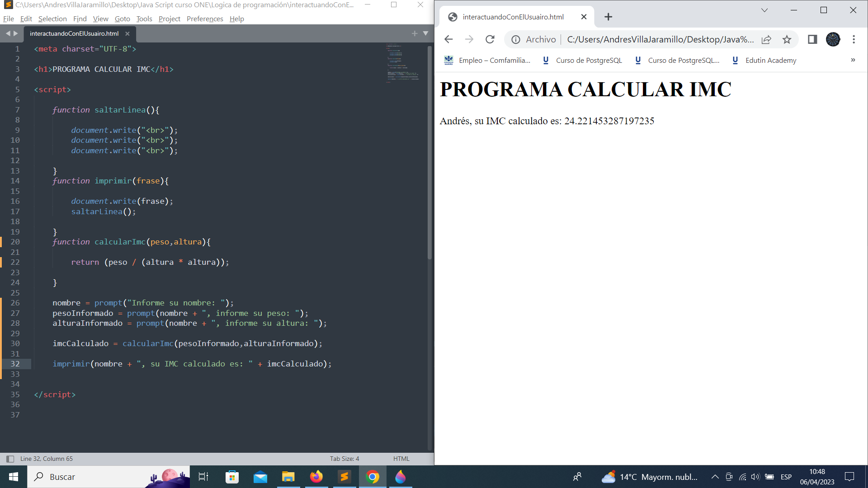Viewport: 868px width, 488px height.
Task: Click site information icon beside Archivo
Action: pyautogui.click(x=515, y=39)
